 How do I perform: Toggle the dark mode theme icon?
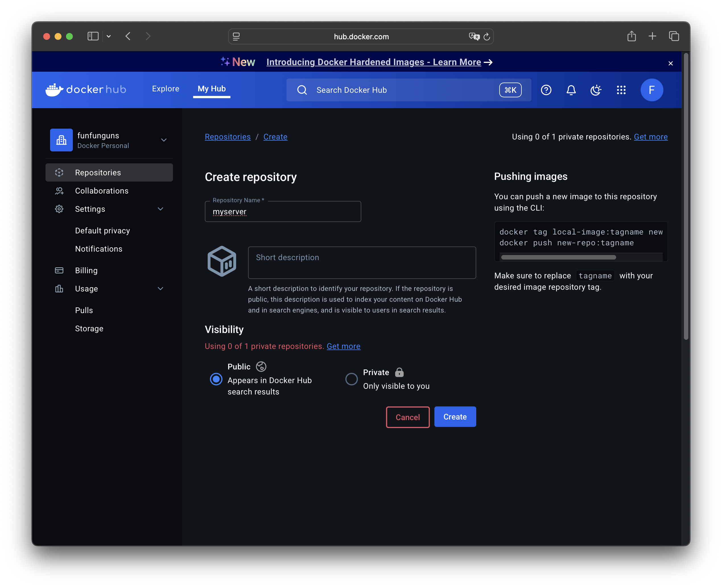[x=596, y=90]
